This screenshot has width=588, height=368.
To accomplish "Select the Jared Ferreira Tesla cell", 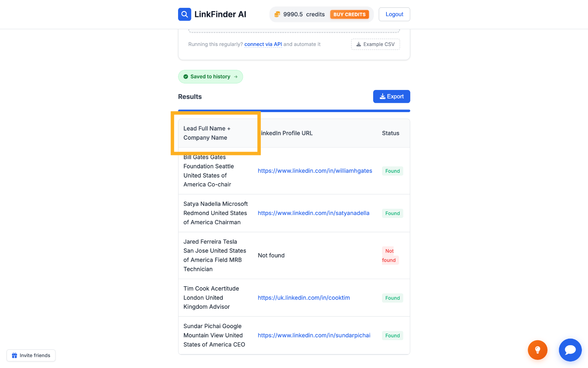I will coord(215,255).
